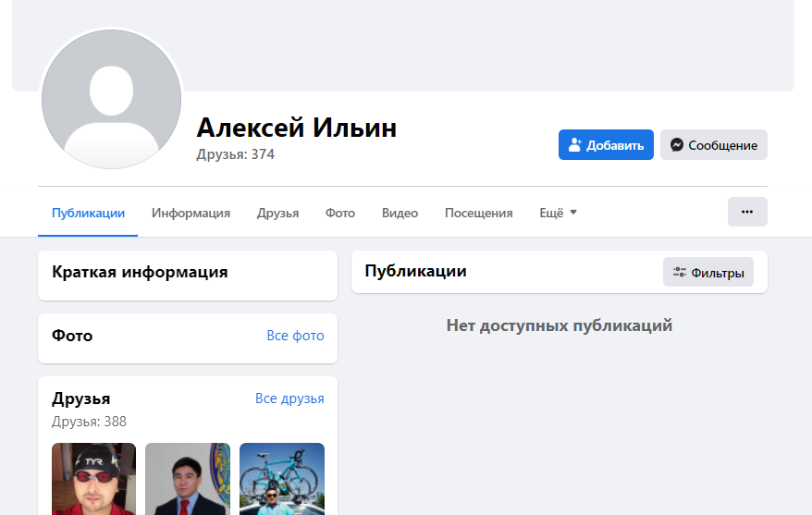Screen dimensions: 812x515
Task: Go to the Фото tab
Action: tap(339, 213)
